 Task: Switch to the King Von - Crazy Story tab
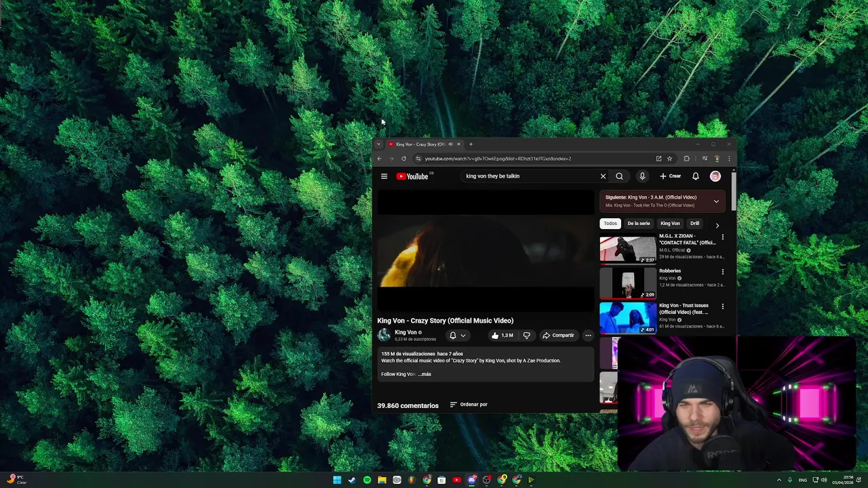point(425,144)
